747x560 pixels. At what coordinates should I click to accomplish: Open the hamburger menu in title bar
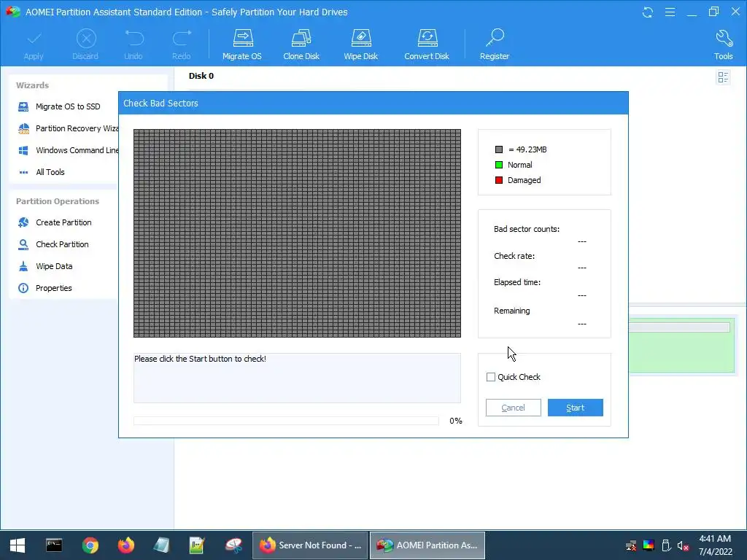(x=670, y=12)
